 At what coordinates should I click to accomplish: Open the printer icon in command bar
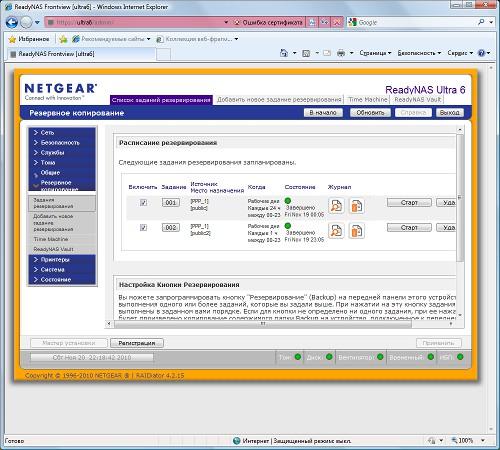(x=341, y=53)
